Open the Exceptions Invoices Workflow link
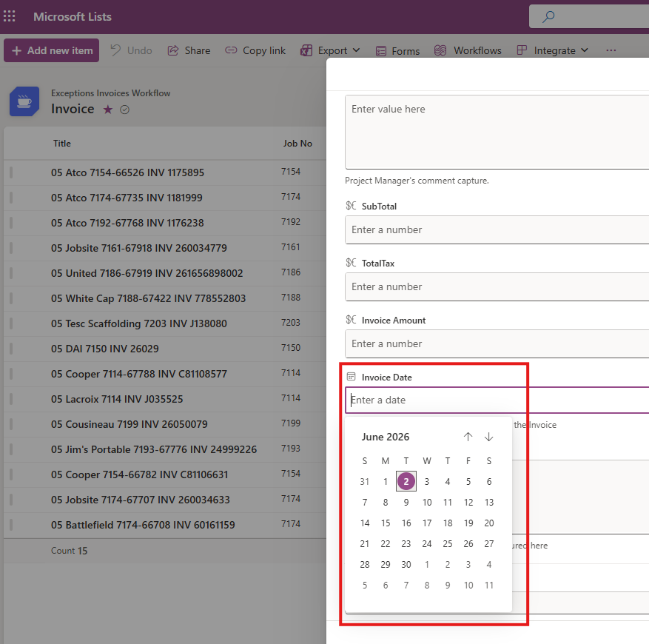The image size is (649, 644). tap(110, 93)
